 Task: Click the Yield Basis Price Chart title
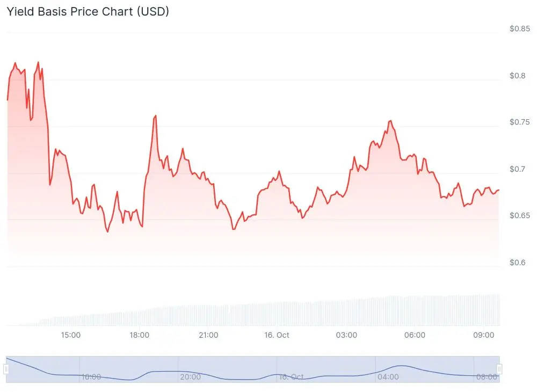click(x=88, y=11)
